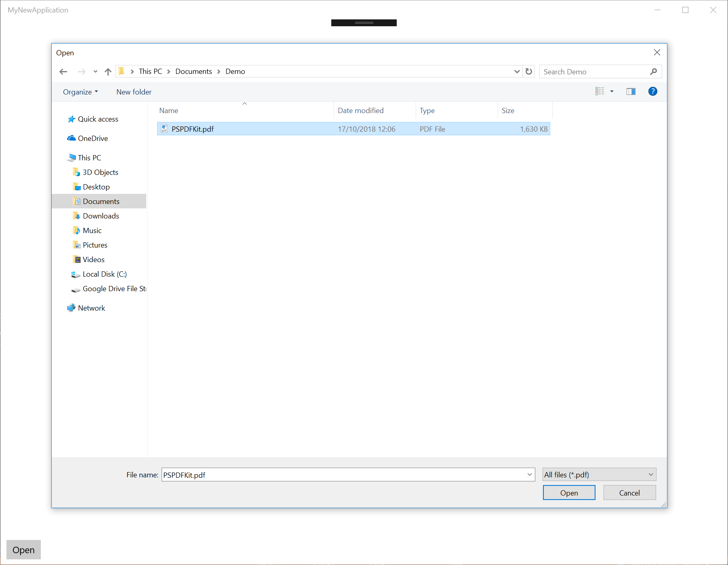
Task: Click the Open button to open PSPDFKit.pdf
Action: (x=569, y=493)
